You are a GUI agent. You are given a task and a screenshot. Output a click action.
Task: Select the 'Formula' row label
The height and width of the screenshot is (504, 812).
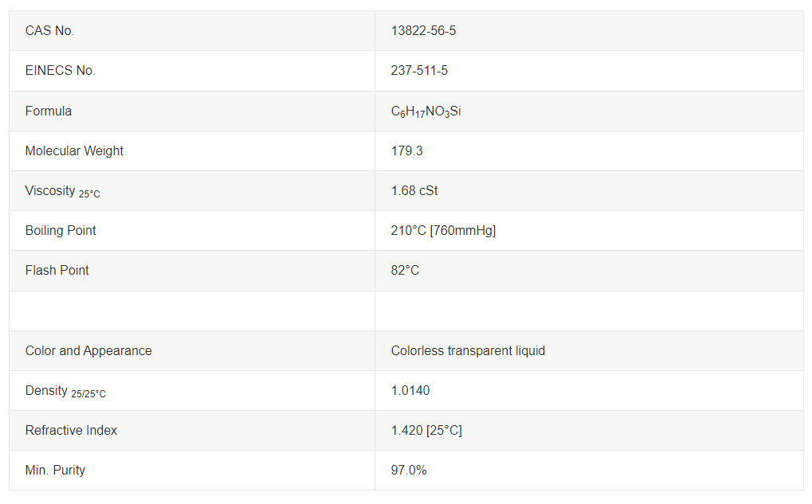(49, 111)
